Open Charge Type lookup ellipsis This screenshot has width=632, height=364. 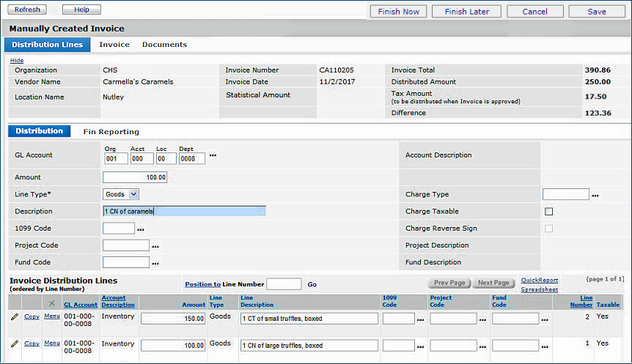click(595, 195)
